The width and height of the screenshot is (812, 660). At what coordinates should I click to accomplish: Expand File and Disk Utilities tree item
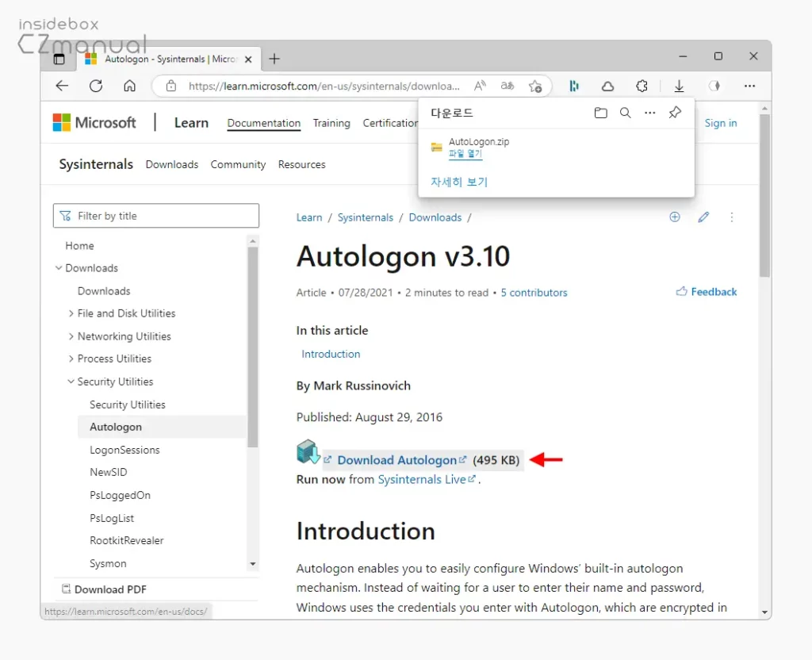pyautogui.click(x=71, y=313)
